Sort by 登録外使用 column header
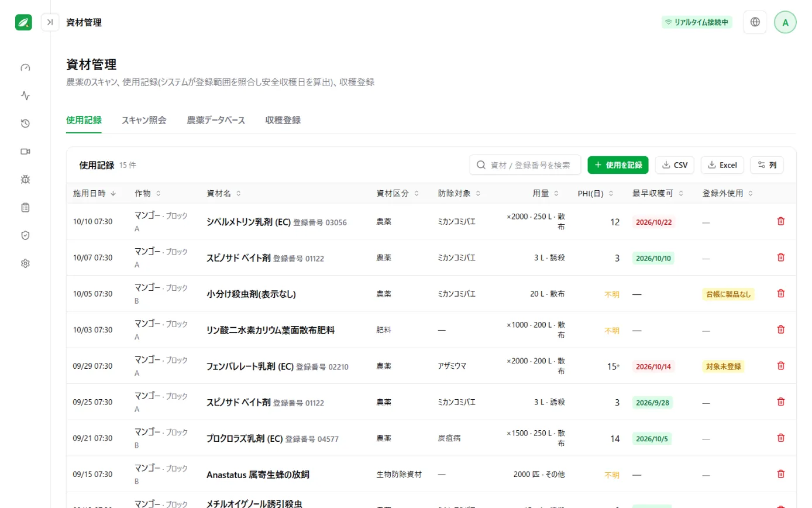The height and width of the screenshot is (508, 812). click(x=728, y=193)
